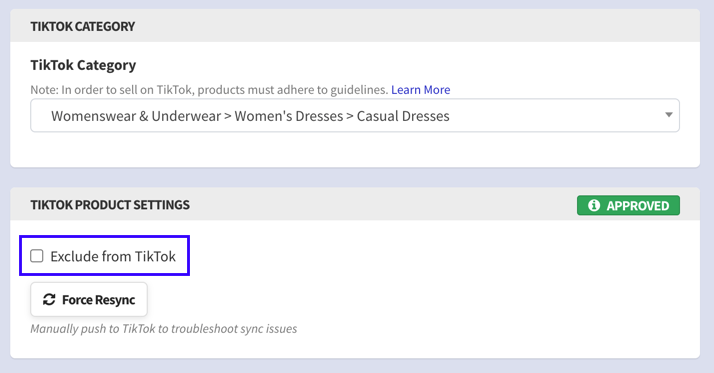Viewport: 714px width, 373px height.
Task: Tick the Exclude from TikTok checkbox
Action: tap(37, 256)
